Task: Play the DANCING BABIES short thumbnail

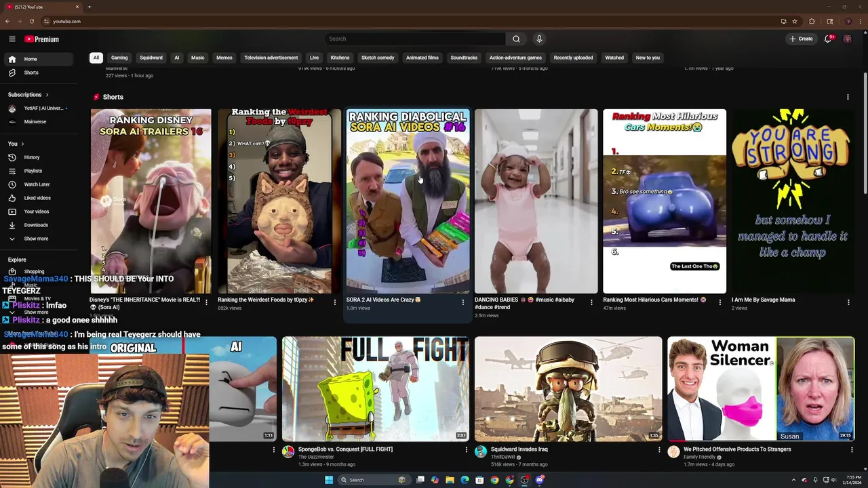Action: pos(536,201)
